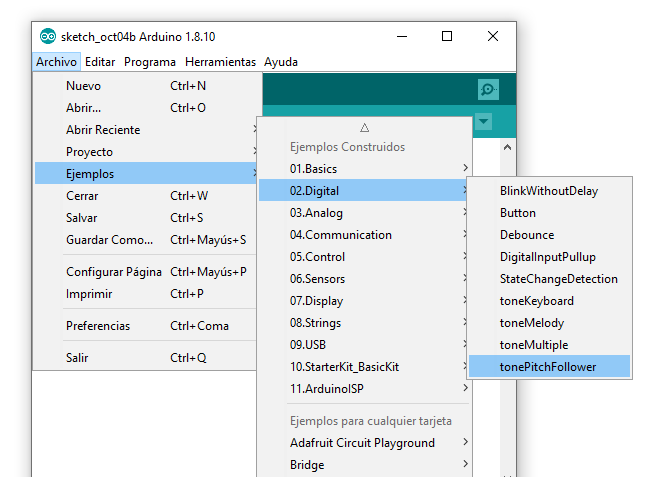Open the BlinkWithoutDelay example
The width and height of the screenshot is (659, 477).
coord(549,191)
